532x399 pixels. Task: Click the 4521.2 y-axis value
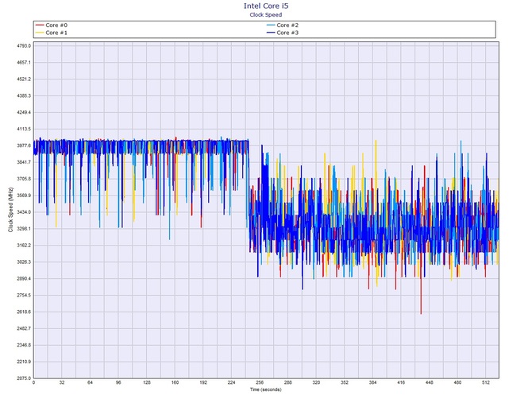pos(24,79)
